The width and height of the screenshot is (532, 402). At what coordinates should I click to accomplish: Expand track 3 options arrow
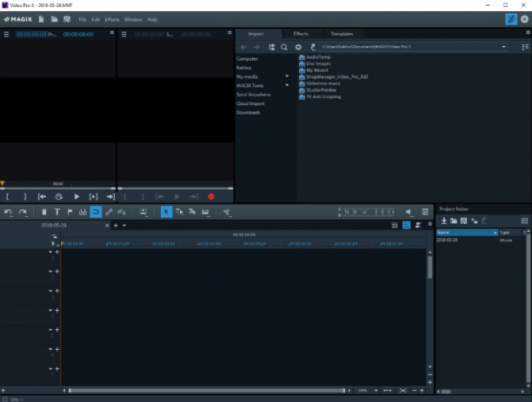coord(50,291)
